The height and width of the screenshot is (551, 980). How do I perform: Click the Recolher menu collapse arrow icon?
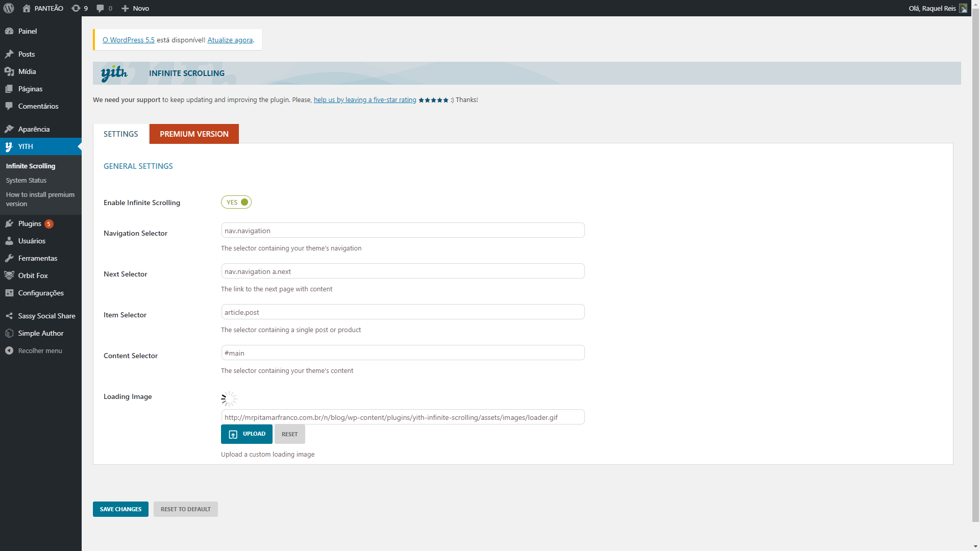(9, 350)
